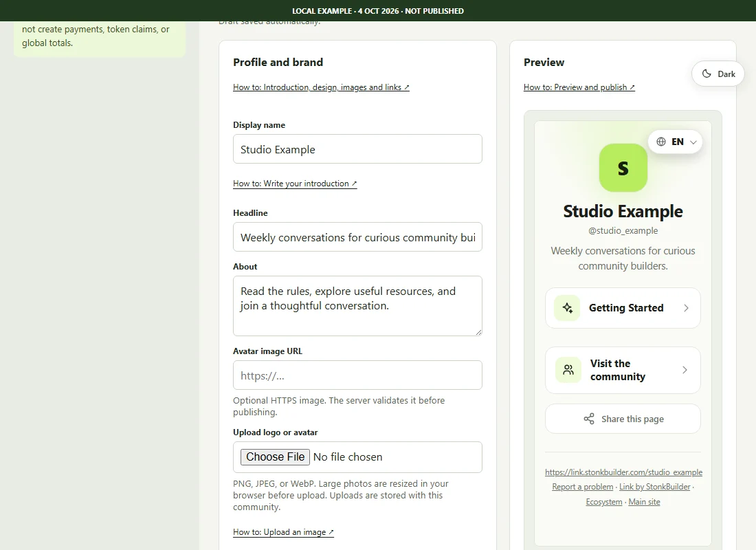Open the Main site footer link
The image size is (756, 550).
point(644,502)
